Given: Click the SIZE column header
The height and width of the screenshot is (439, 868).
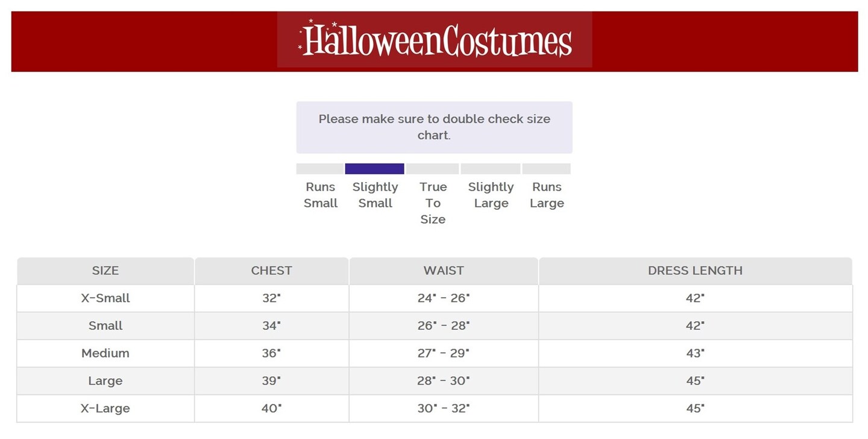Looking at the screenshot, I should tap(105, 271).
